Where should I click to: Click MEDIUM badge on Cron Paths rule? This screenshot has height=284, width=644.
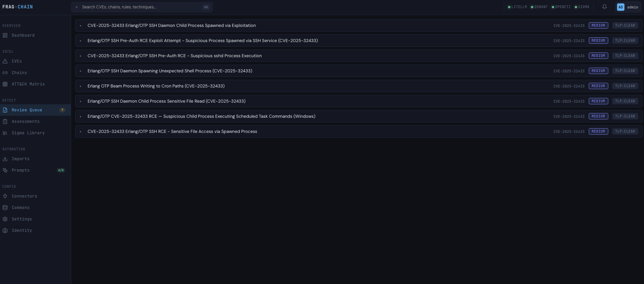pyautogui.click(x=598, y=86)
